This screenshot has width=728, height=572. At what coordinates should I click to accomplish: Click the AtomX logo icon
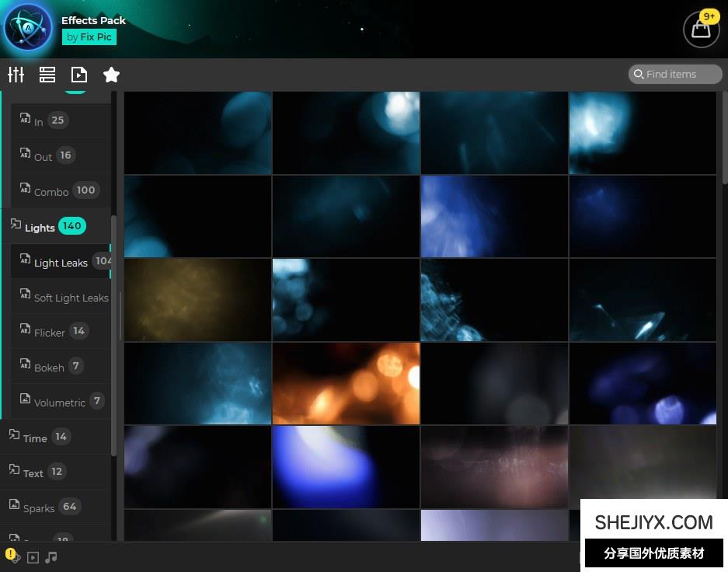[28, 28]
